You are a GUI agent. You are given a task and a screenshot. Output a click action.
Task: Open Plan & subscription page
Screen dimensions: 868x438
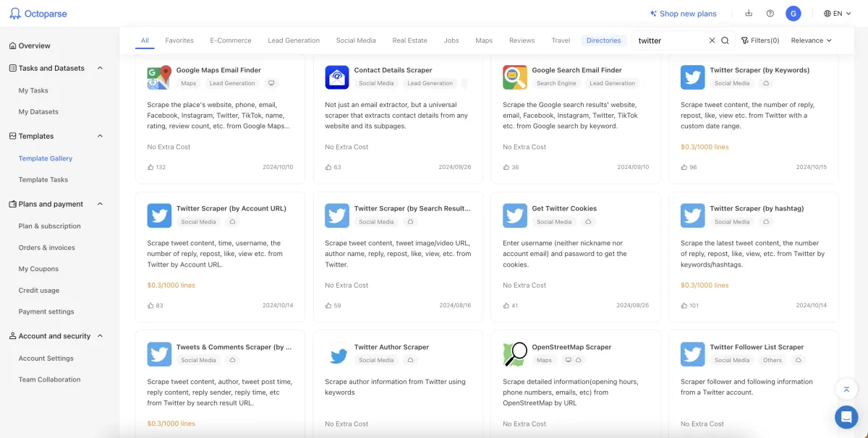(50, 226)
